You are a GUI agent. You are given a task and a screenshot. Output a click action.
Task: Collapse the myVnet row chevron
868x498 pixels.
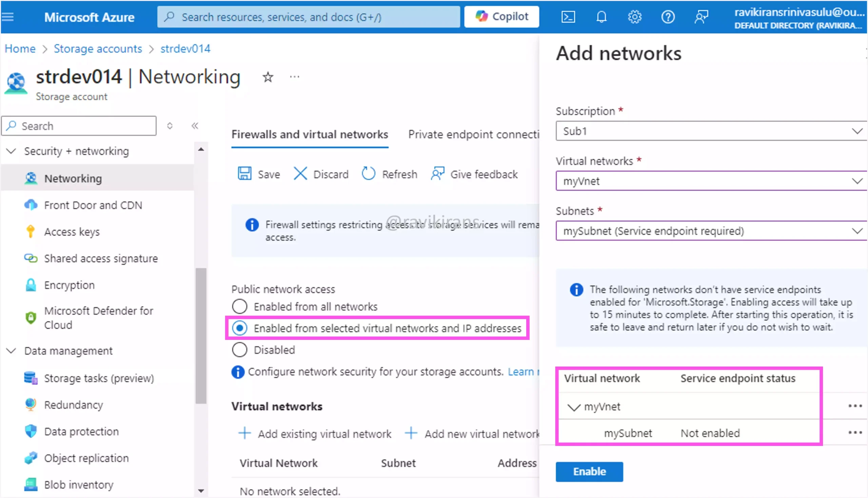(574, 407)
